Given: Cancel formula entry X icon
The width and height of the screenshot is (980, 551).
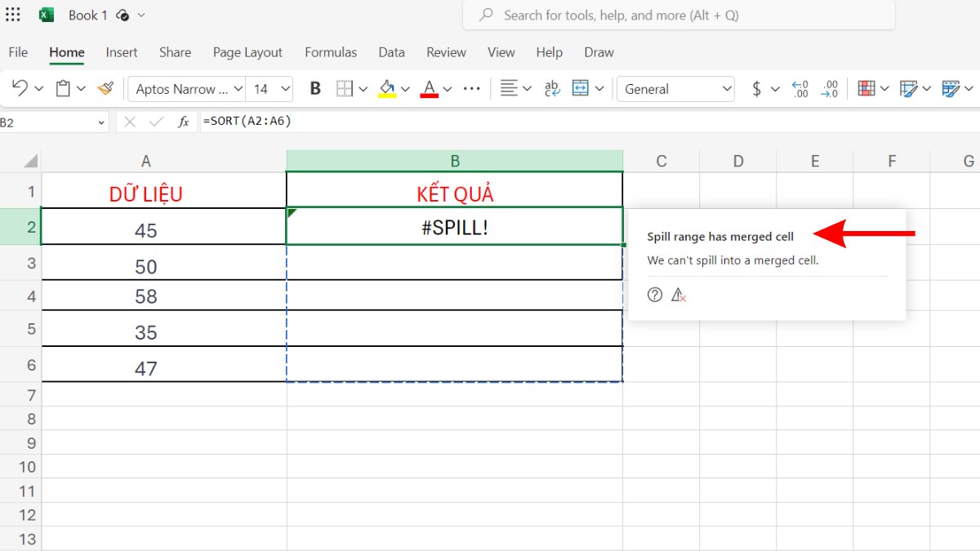Looking at the screenshot, I should click(130, 122).
